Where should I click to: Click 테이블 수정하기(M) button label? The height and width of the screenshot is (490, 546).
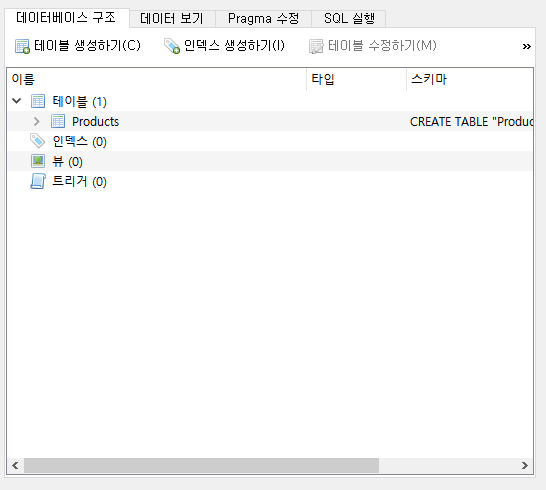[382, 46]
